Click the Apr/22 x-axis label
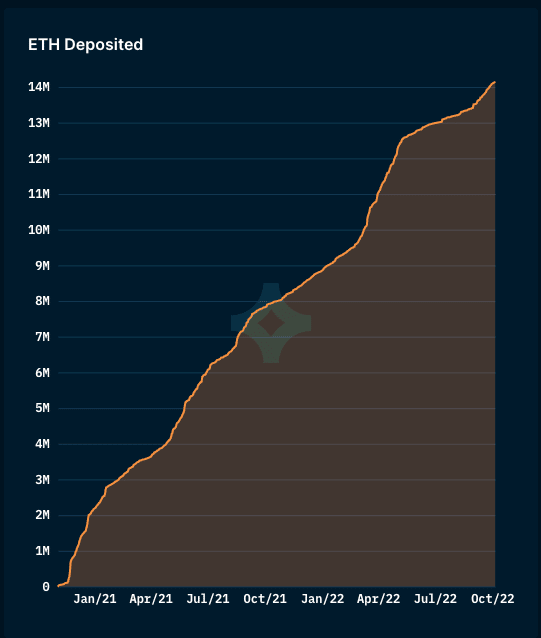 (x=379, y=599)
